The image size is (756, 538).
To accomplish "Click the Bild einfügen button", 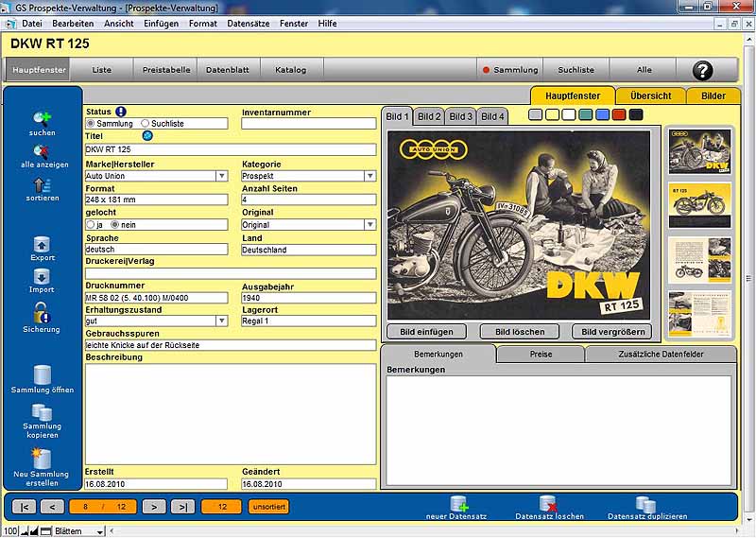I will pos(427,332).
